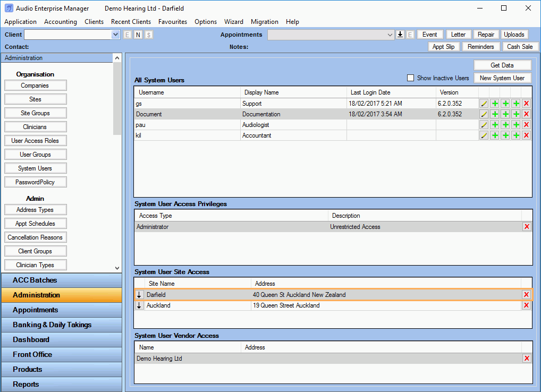
Task: Remove Demo Hearing Ltd vendor access via X icon
Action: point(527,358)
